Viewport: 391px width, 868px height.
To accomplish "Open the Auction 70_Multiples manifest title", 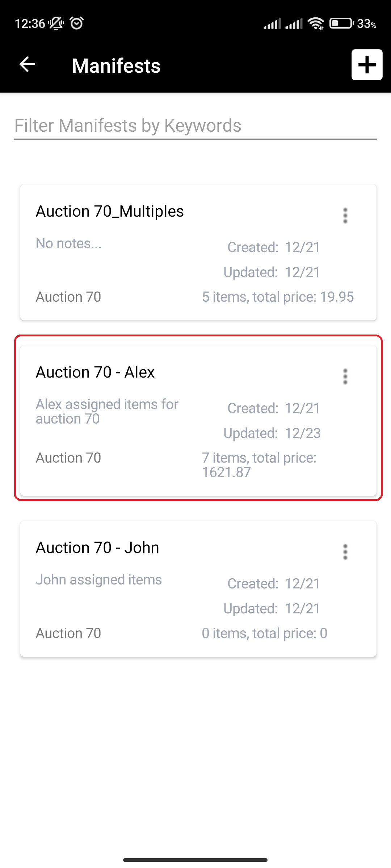I will coord(110,211).
